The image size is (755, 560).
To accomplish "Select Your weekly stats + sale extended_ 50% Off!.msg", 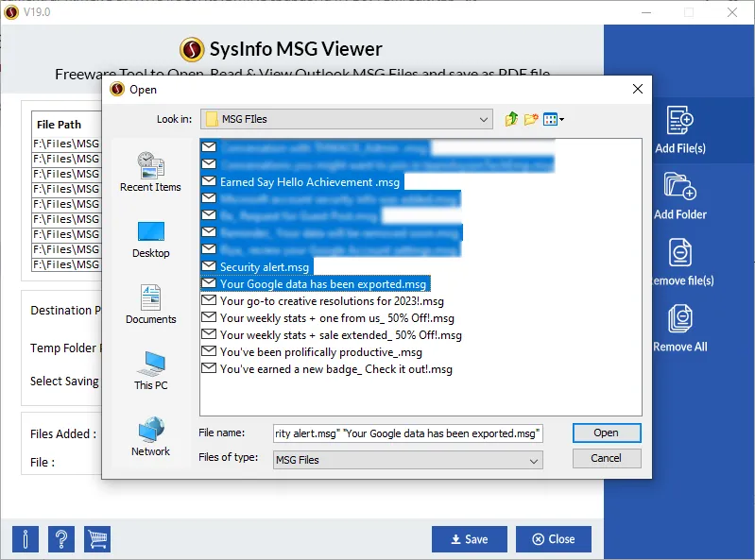I will click(x=341, y=335).
